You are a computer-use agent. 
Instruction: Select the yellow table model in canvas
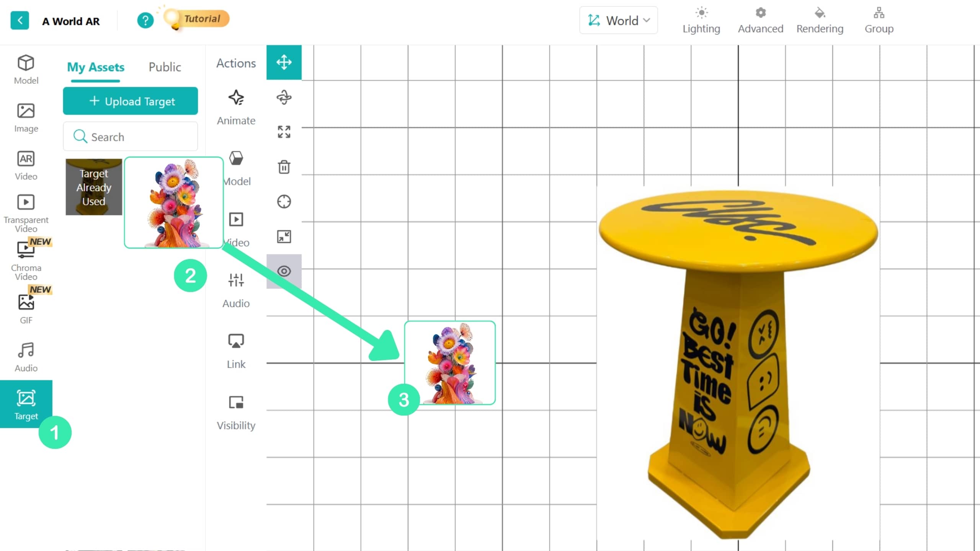coord(738,363)
